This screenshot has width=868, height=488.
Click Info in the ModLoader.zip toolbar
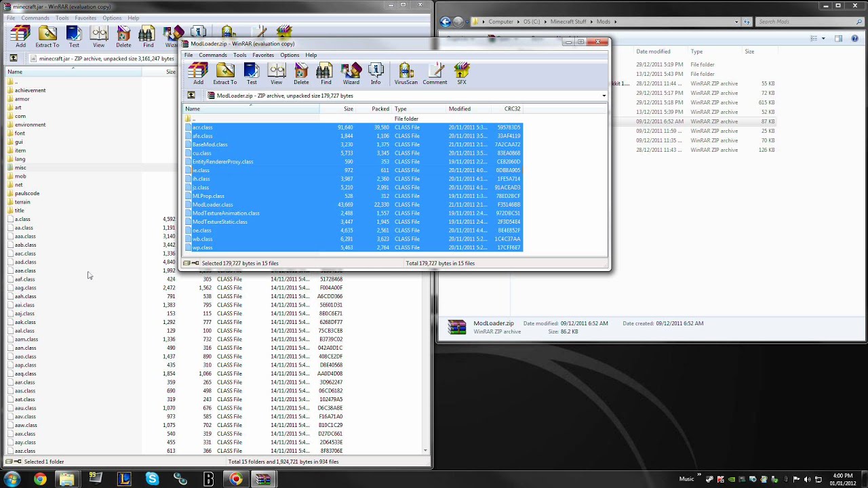[x=376, y=73]
